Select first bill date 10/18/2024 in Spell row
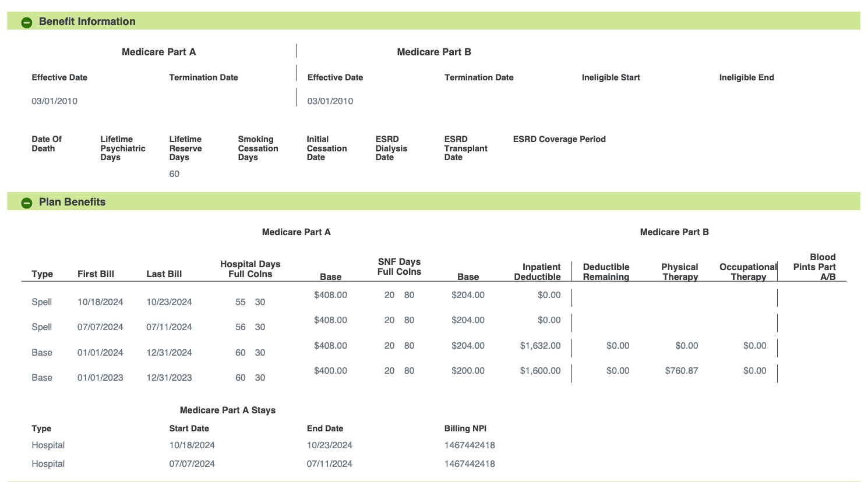Image resolution: width=868 pixels, height=482 pixels. click(100, 302)
